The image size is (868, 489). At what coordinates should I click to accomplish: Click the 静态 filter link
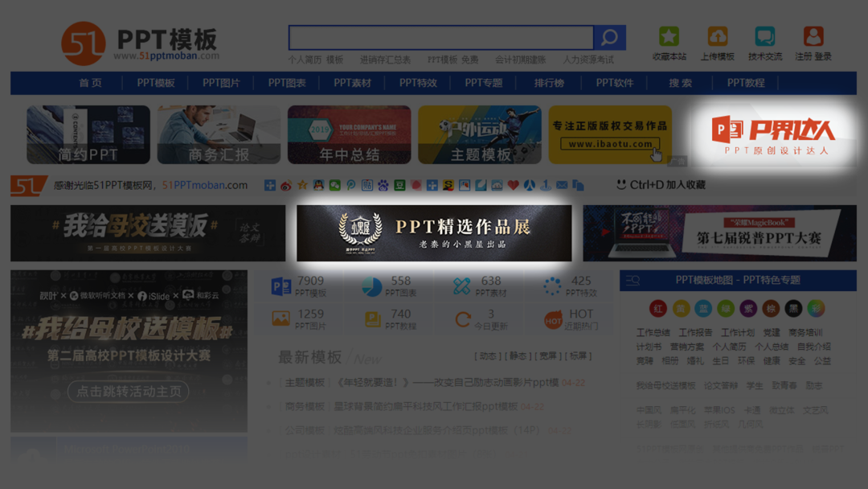click(518, 356)
